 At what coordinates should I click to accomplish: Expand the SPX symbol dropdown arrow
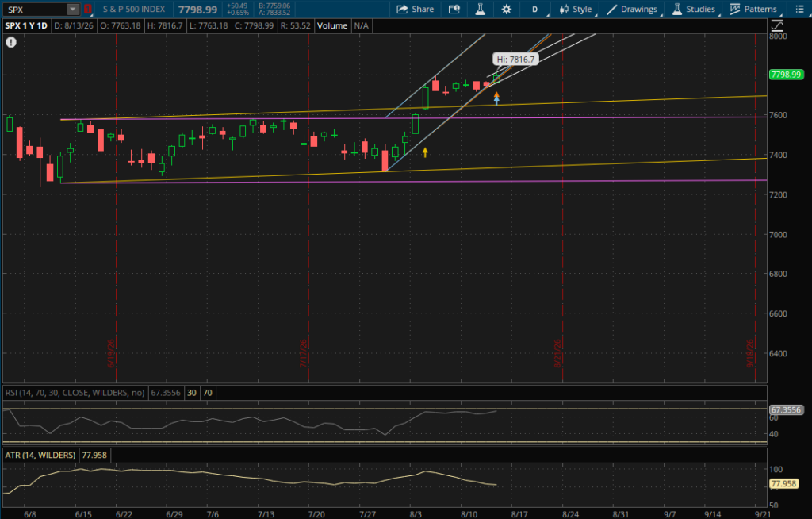(x=73, y=10)
